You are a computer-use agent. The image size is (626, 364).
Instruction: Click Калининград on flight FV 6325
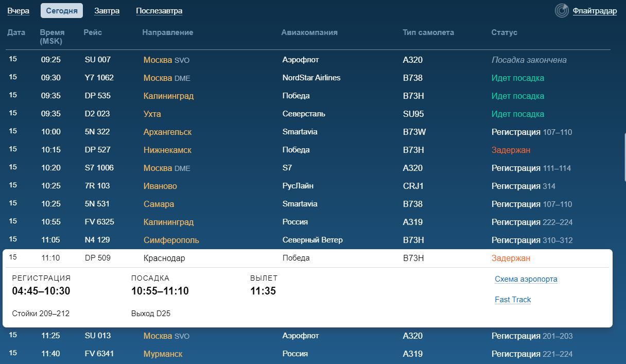click(x=168, y=222)
